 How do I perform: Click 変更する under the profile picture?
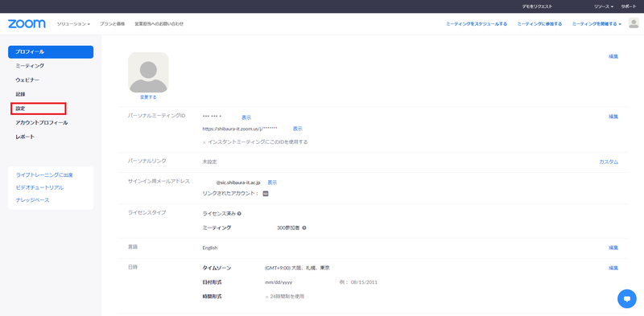pos(148,97)
